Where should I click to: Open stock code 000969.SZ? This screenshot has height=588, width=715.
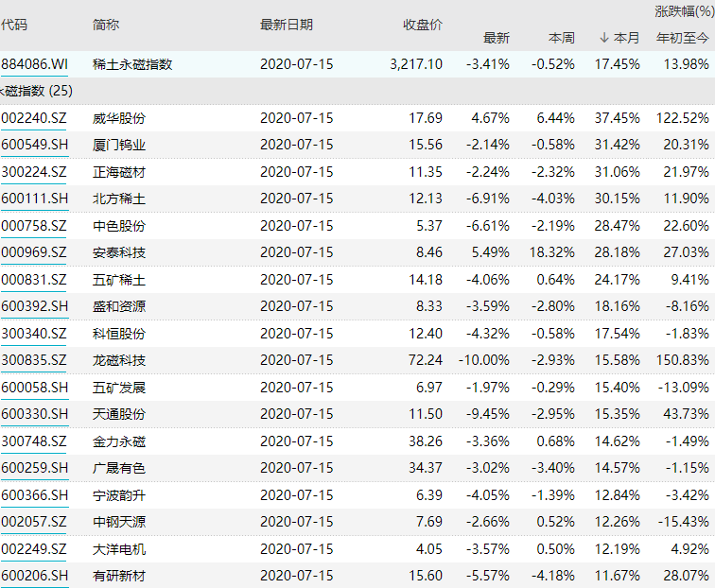point(34,252)
